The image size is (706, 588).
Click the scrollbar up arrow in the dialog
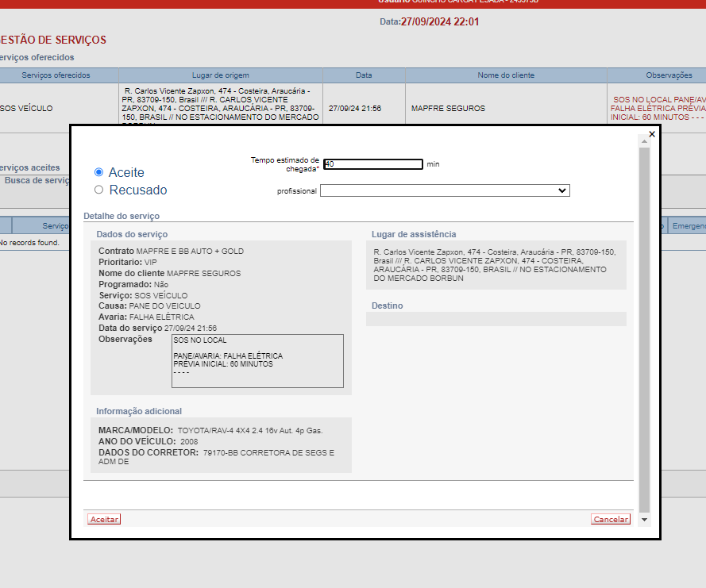point(644,140)
